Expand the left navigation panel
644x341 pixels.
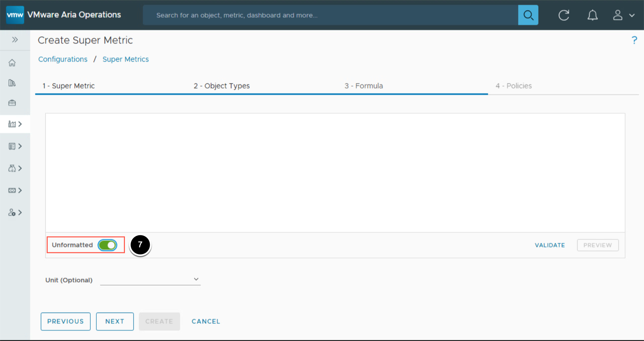(x=15, y=40)
